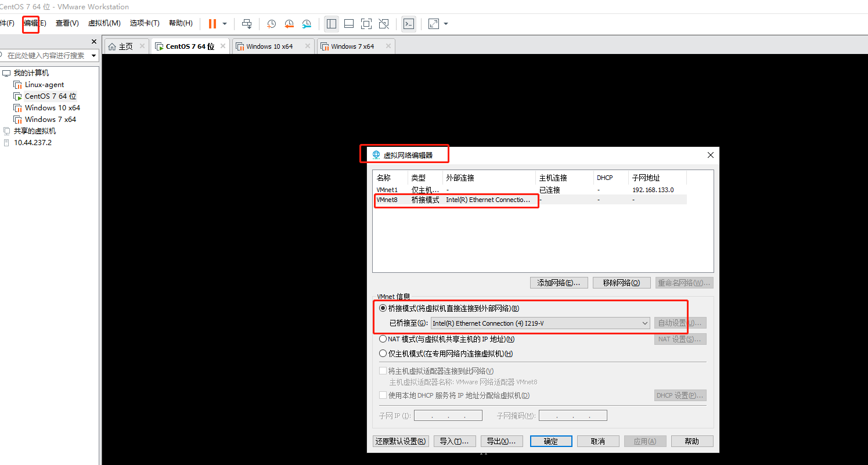This screenshot has height=465, width=868.
Task: Switch to the Windows 10 x64 tab
Action: click(269, 46)
